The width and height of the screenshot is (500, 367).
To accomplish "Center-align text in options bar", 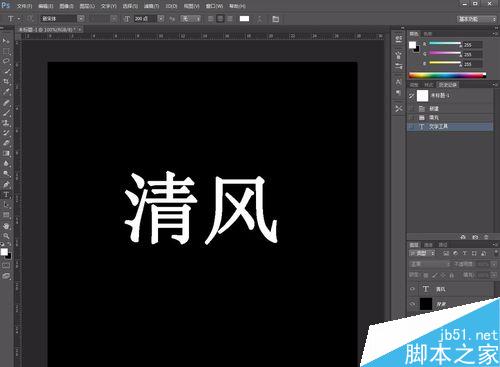I will pyautogui.click(x=220, y=19).
